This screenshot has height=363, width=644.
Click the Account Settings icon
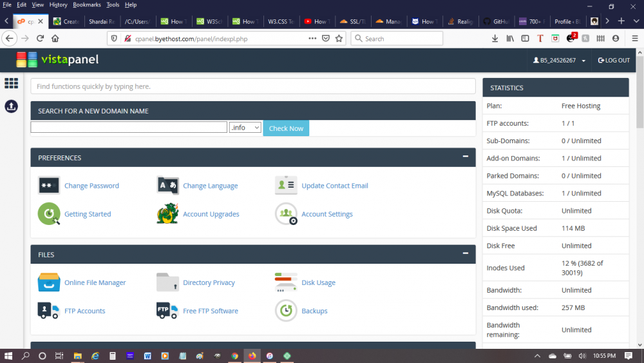286,214
